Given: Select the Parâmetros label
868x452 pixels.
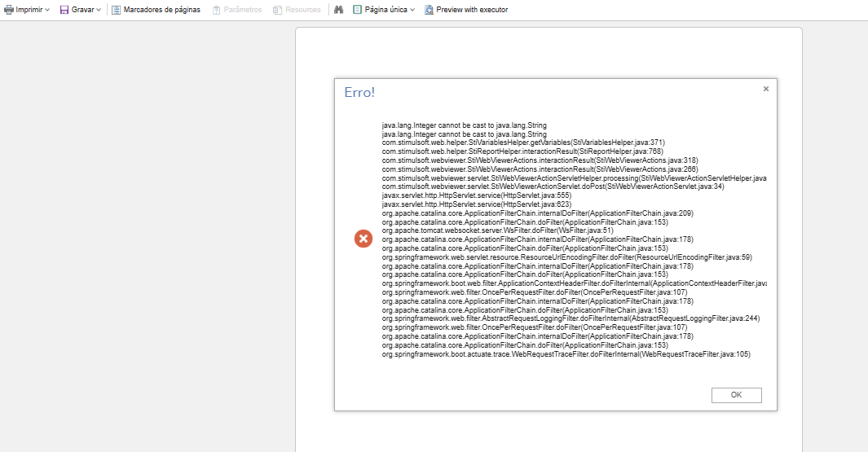Looking at the screenshot, I should coord(242,10).
